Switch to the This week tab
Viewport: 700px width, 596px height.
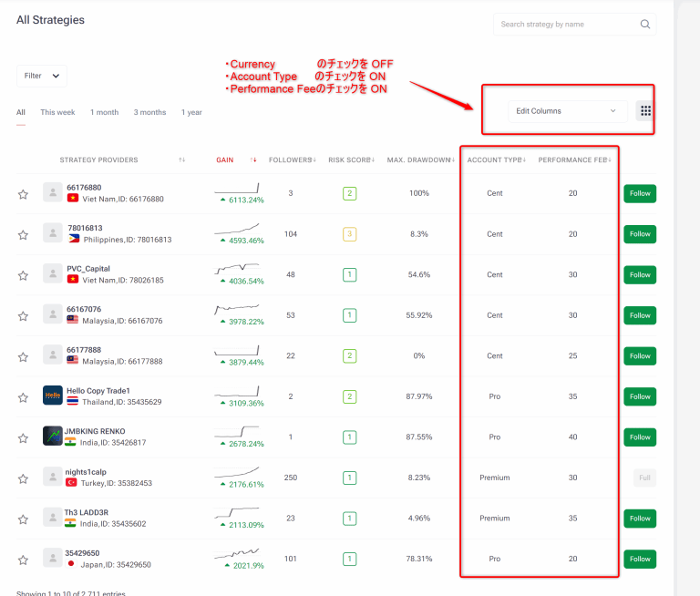point(57,113)
